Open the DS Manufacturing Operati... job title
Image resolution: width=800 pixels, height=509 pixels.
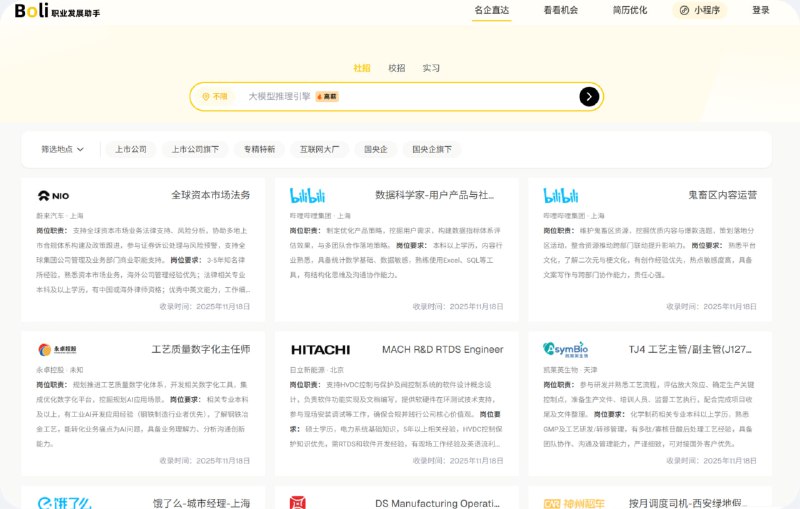437,503
